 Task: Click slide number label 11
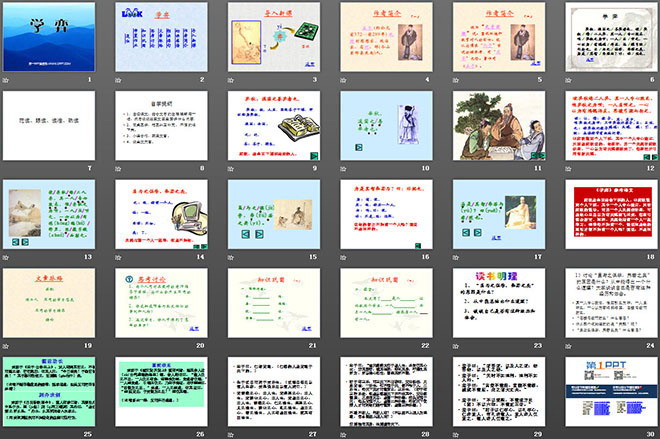click(538, 168)
